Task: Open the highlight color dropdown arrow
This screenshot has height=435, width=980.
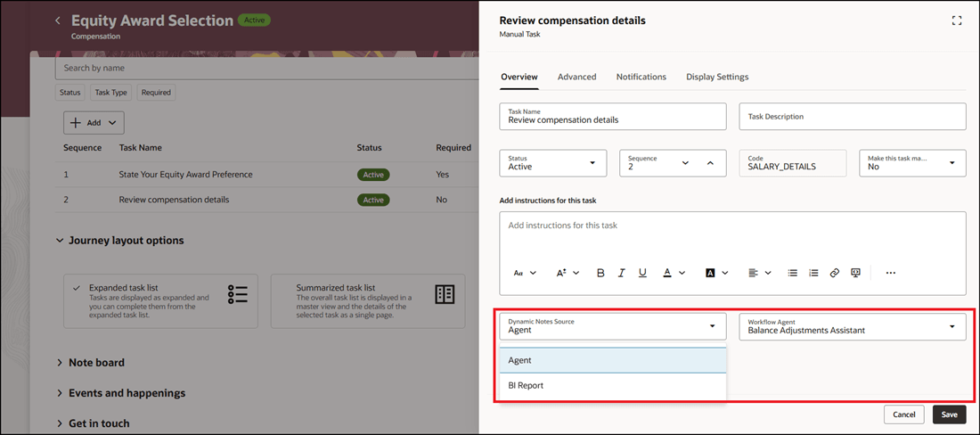Action: click(x=725, y=273)
